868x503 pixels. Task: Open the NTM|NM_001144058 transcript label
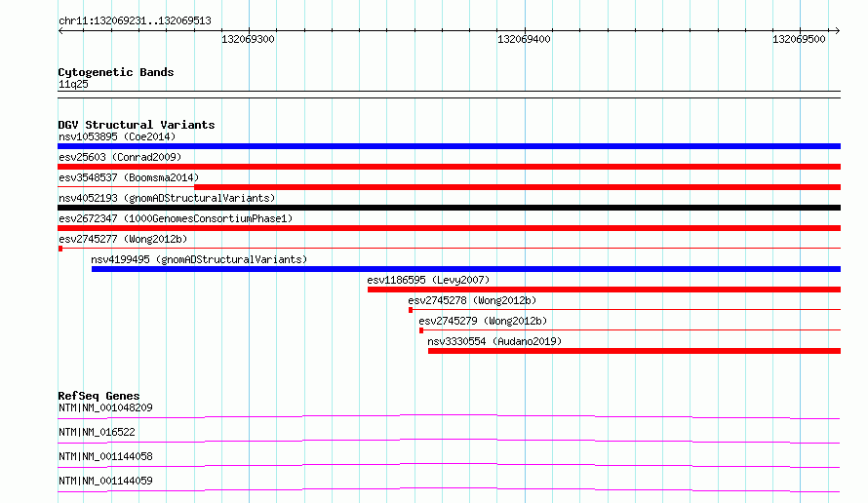[x=105, y=456]
